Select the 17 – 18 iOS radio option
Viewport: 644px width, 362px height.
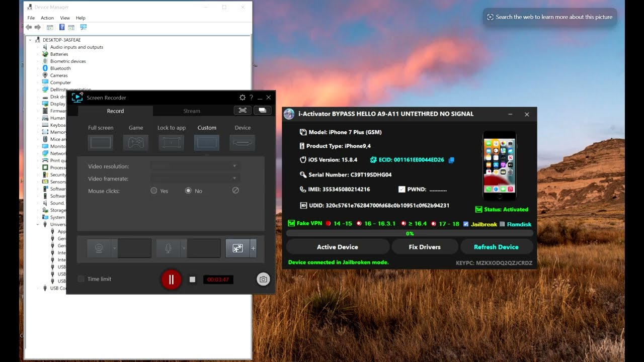pos(433,224)
